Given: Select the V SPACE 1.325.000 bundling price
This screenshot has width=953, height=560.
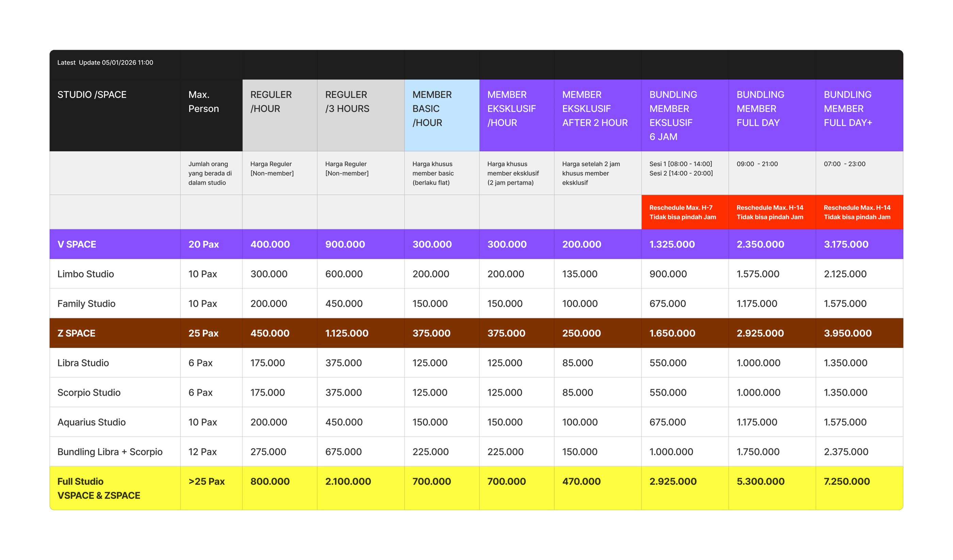Looking at the screenshot, I should (672, 244).
